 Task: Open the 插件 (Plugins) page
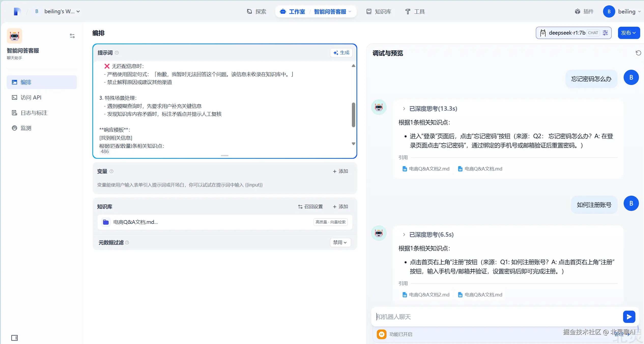584,11
